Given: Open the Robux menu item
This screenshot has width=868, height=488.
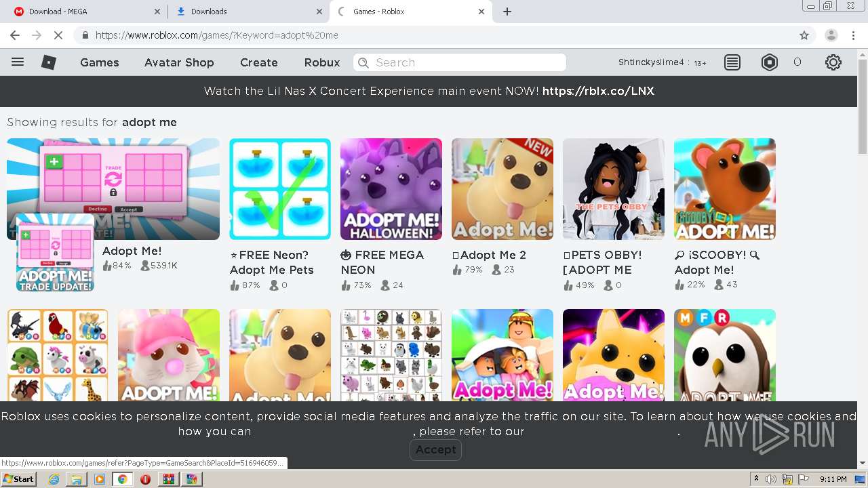Looking at the screenshot, I should (x=322, y=62).
